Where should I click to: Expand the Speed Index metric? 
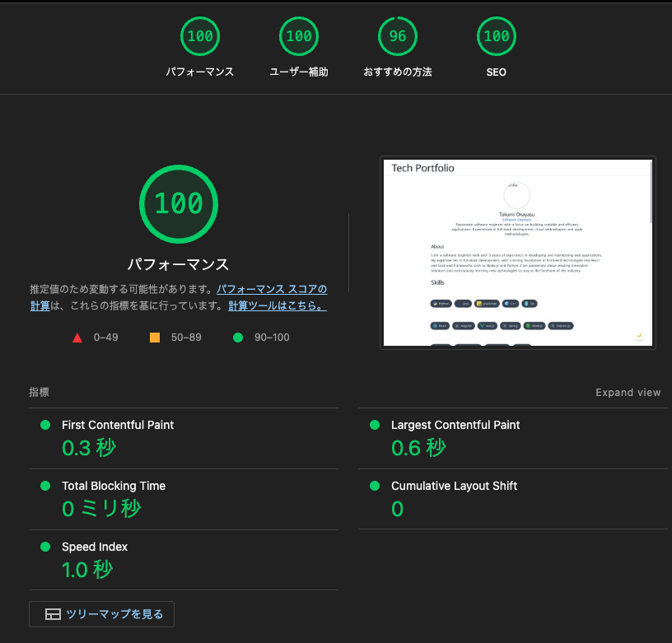[95, 547]
